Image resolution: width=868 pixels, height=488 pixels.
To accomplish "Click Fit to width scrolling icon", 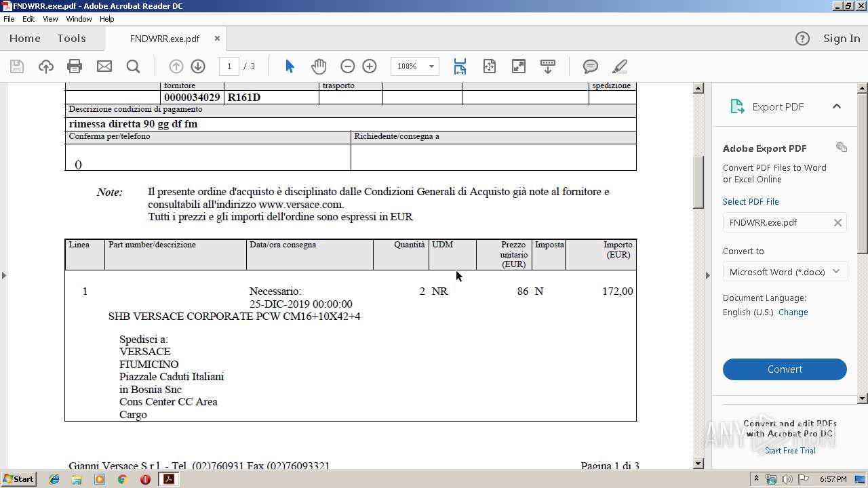I will pos(460,66).
